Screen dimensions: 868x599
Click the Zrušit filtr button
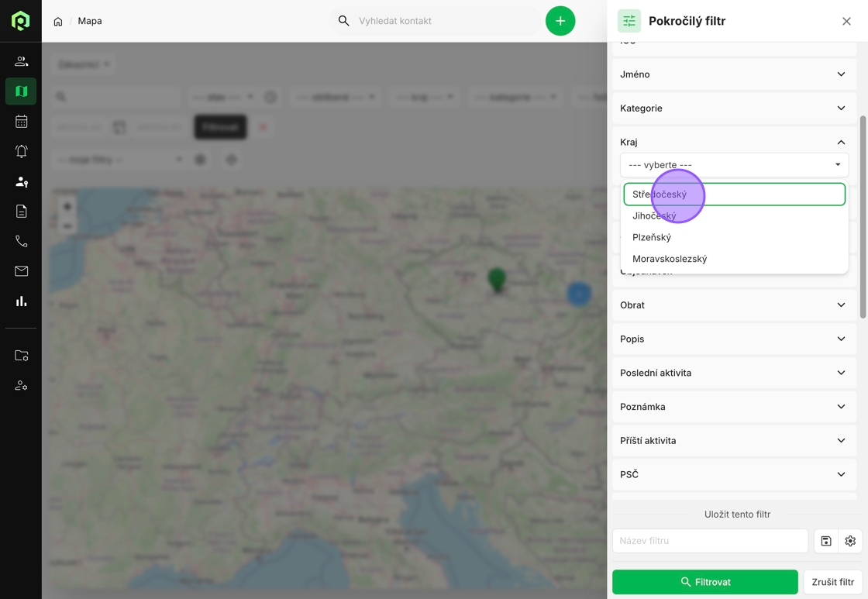tap(832, 582)
